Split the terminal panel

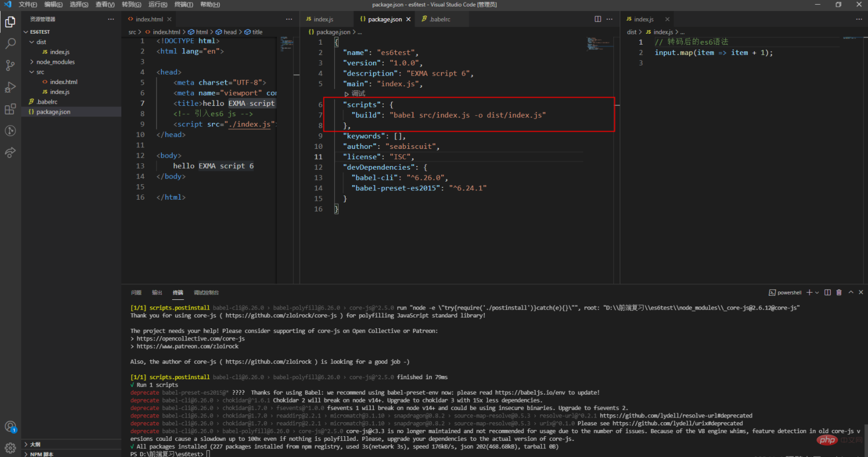pyautogui.click(x=828, y=293)
